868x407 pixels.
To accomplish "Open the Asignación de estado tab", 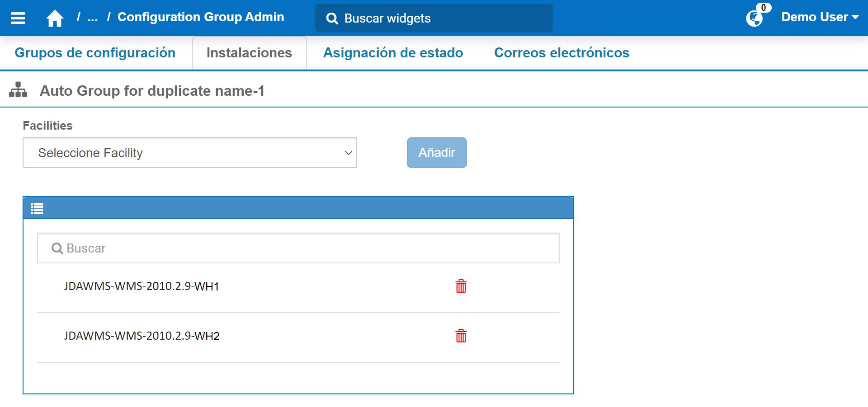I will pyautogui.click(x=393, y=53).
